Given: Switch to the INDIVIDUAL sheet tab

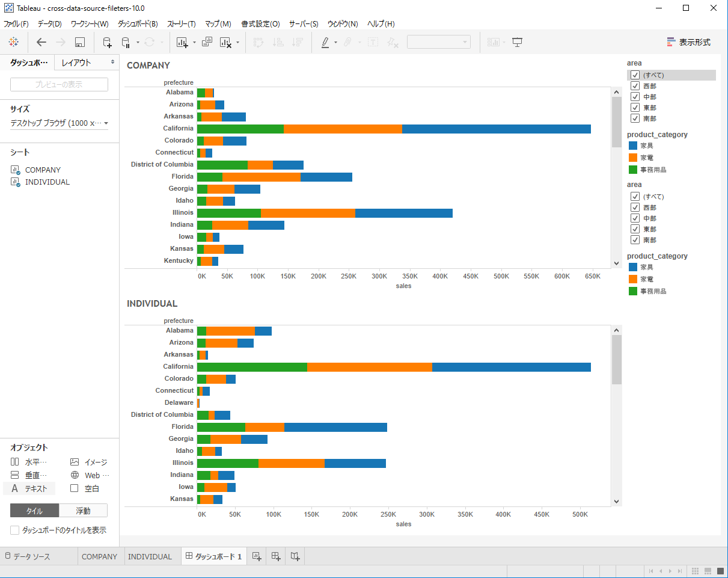Looking at the screenshot, I should (x=150, y=556).
